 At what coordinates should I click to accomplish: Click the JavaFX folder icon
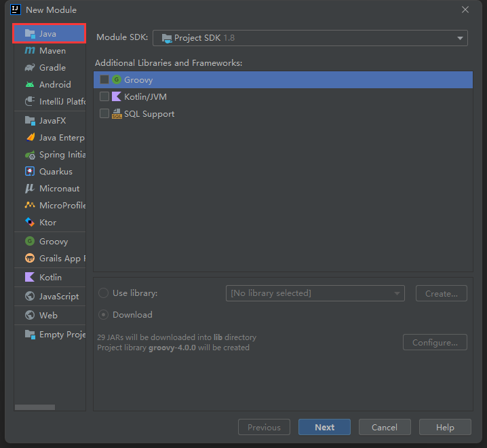tap(30, 121)
